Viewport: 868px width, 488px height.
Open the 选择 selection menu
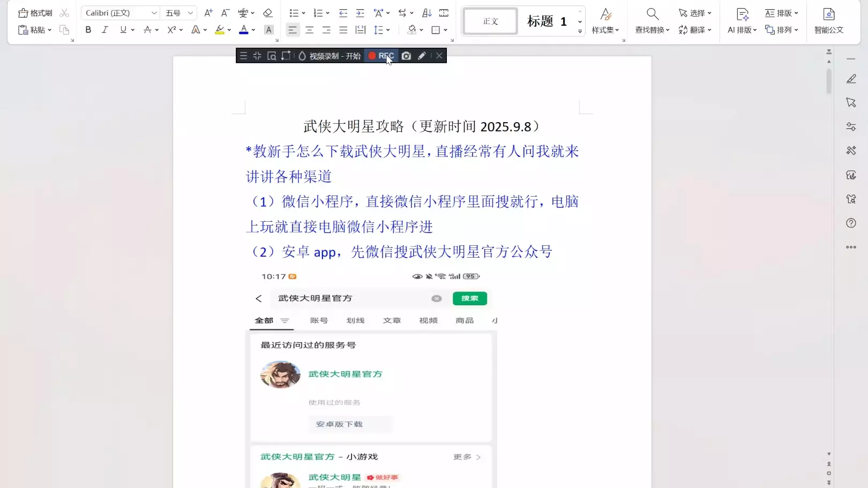[x=695, y=13]
